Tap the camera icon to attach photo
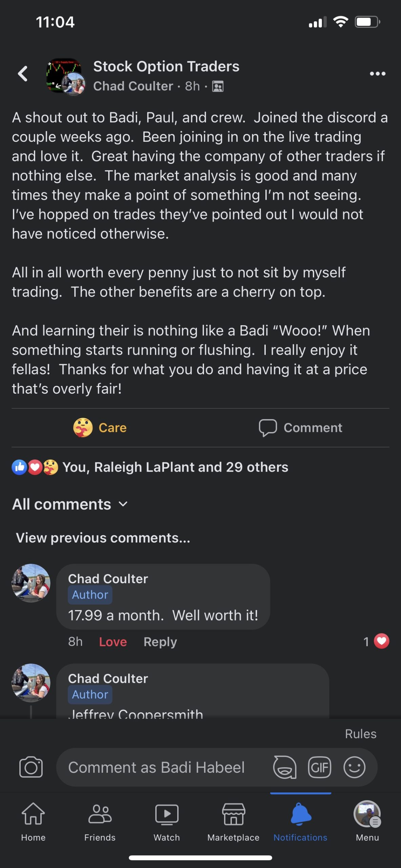Screen dimensions: 401x868 point(31,767)
